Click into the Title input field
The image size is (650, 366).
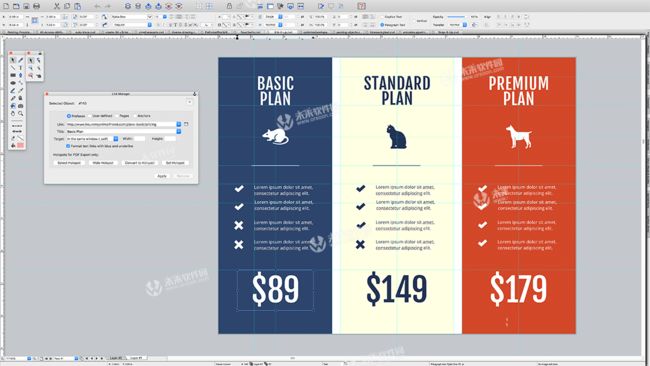[x=121, y=131]
